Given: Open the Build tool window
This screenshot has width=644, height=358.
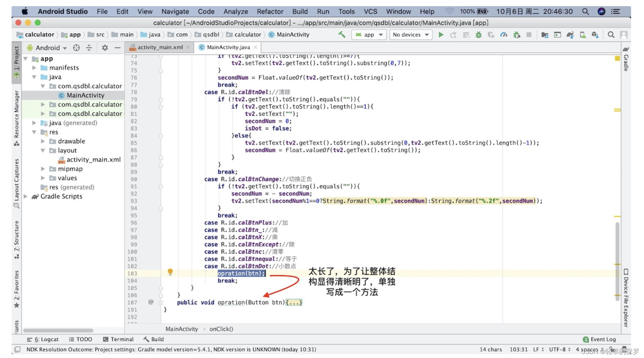Looking at the screenshot, I should coord(154,339).
